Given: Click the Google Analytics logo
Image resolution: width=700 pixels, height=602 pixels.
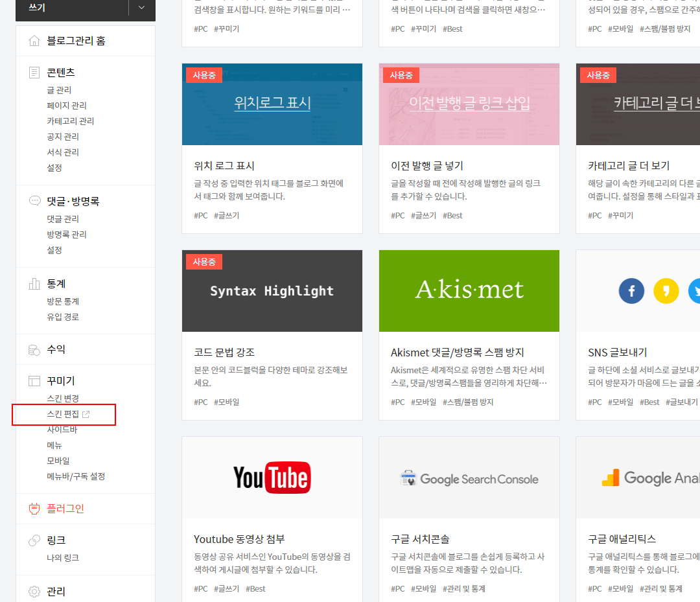Looking at the screenshot, I should [x=650, y=478].
